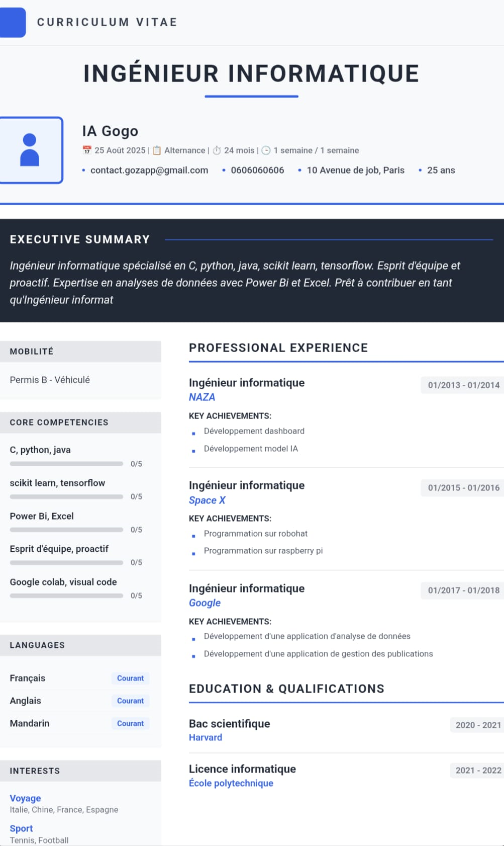Open the École polytechnique link
This screenshot has height=846, width=504.
point(231,783)
